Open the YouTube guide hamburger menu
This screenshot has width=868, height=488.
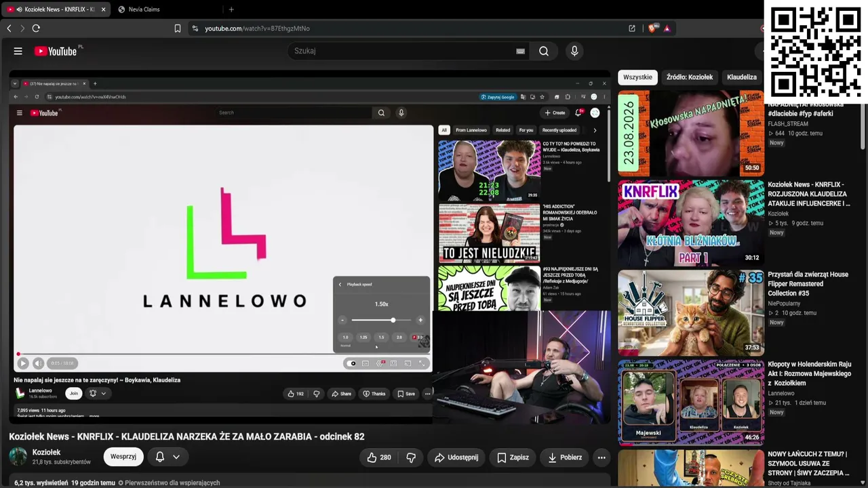click(x=18, y=51)
